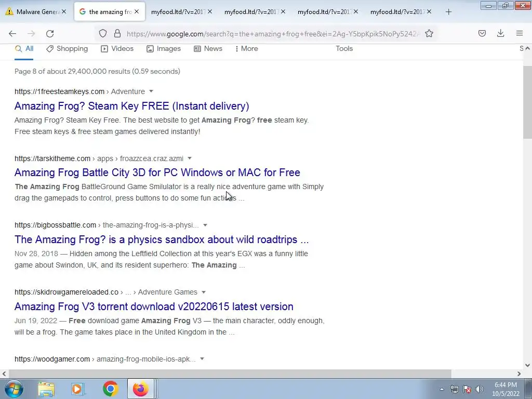The width and height of the screenshot is (532, 399).
Task: Select the All search filter
Action: coord(24,48)
